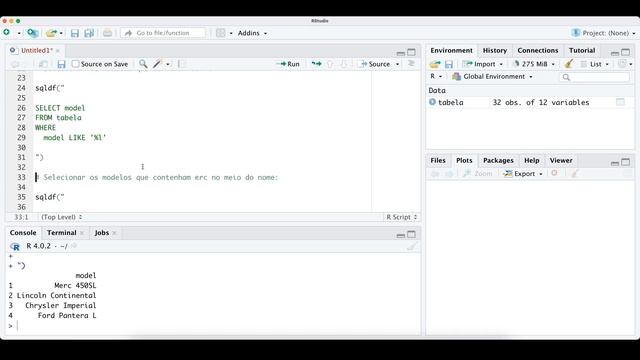Open an existing file with the folder icon

click(x=51, y=33)
